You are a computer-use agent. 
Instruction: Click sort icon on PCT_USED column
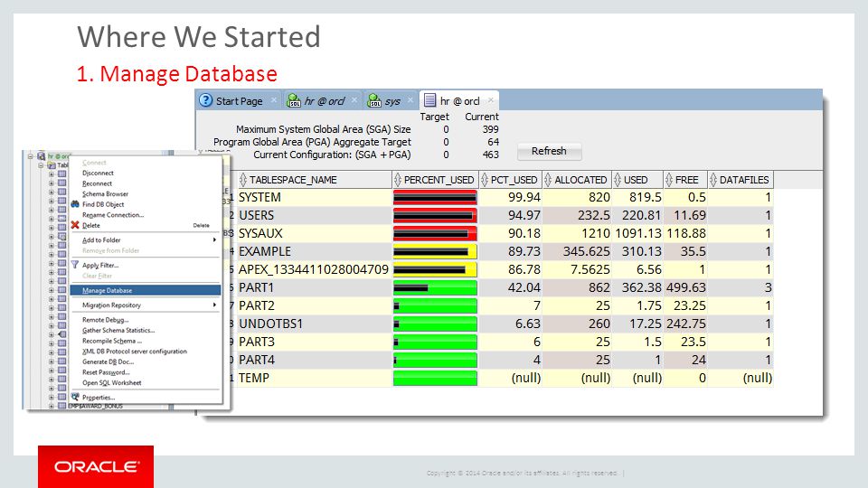pos(485,180)
